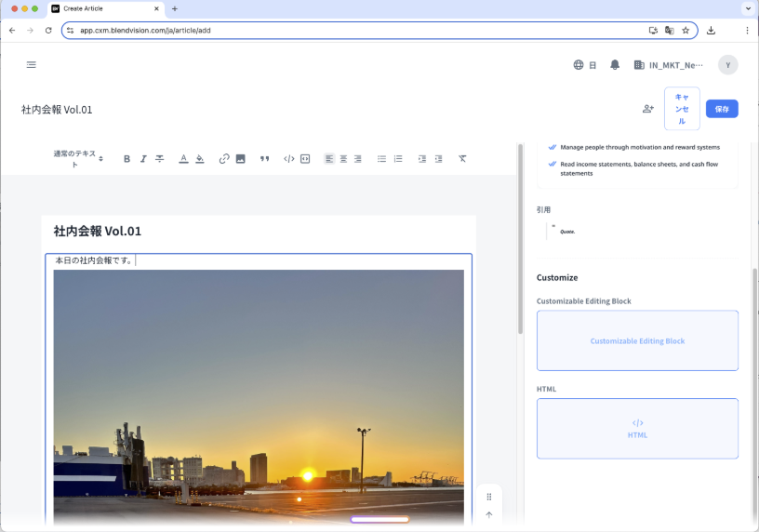
Task: Align text to the right
Action: coord(358,159)
